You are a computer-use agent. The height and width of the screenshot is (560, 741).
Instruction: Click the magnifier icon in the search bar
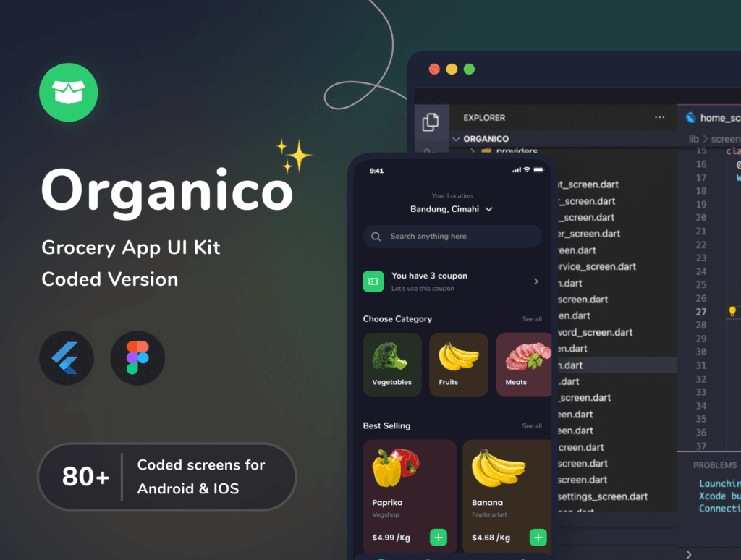pos(376,237)
